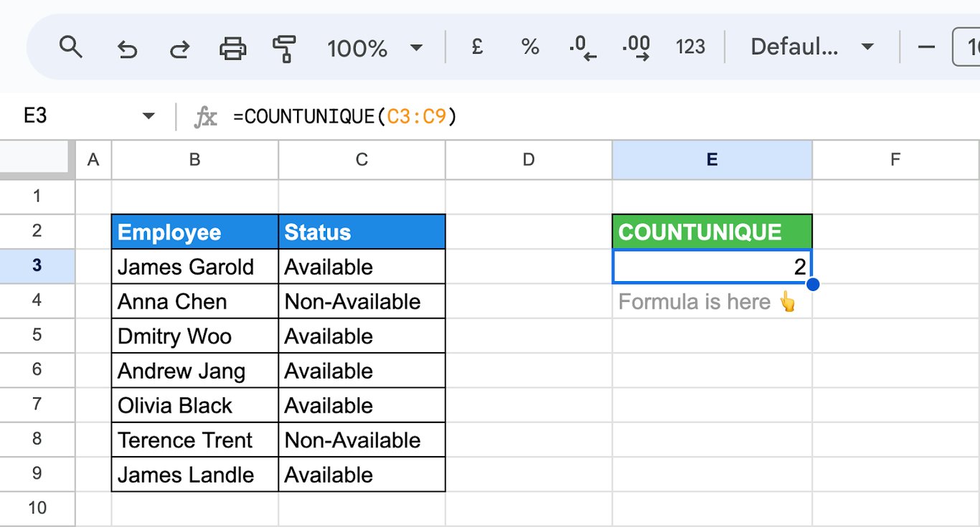This screenshot has height=527, width=980.
Task: Select row 1 header
Action: [x=37, y=196]
